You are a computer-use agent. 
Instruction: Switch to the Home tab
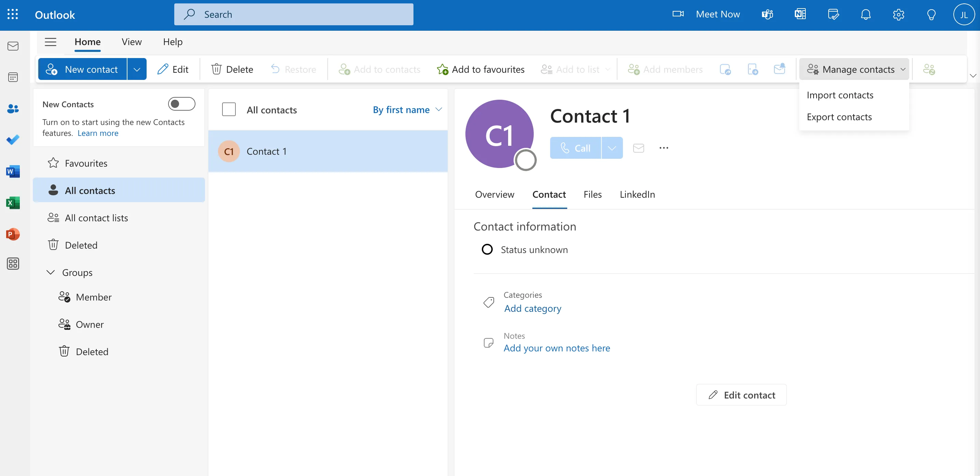87,42
